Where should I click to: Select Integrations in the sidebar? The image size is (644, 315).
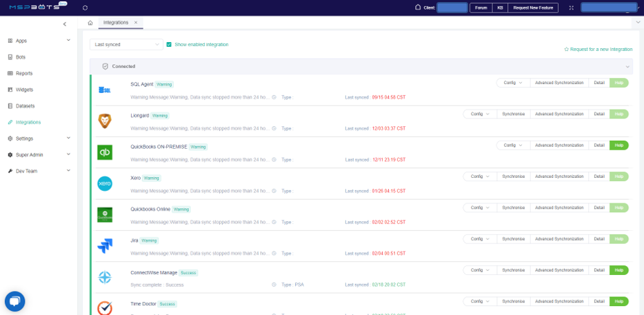[28, 122]
